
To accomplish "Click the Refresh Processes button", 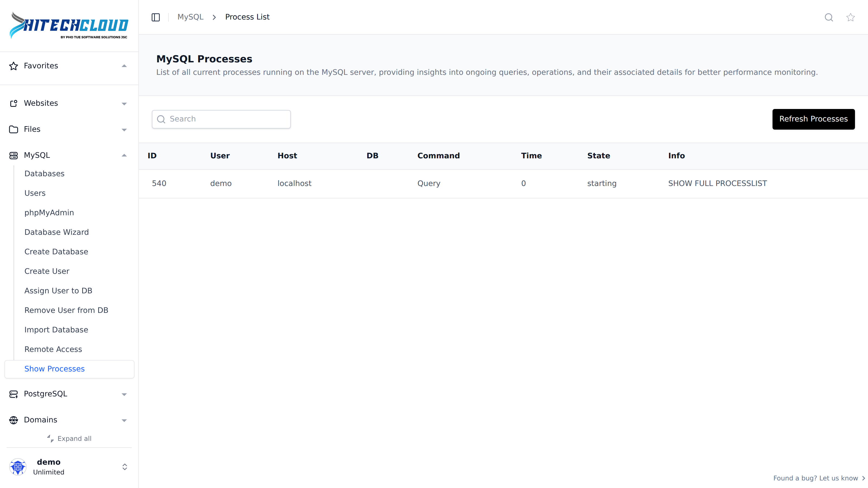I will pos(813,119).
